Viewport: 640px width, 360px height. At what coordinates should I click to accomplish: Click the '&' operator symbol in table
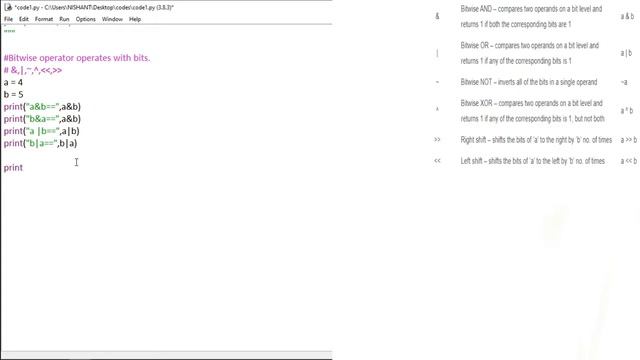coord(437,16)
